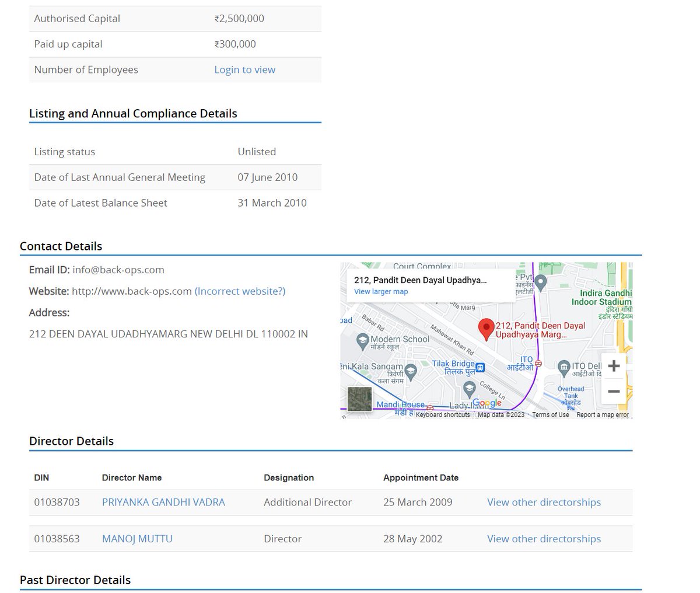The width and height of the screenshot is (700, 593).
Task: Zoom out on the map
Action: 614,391
